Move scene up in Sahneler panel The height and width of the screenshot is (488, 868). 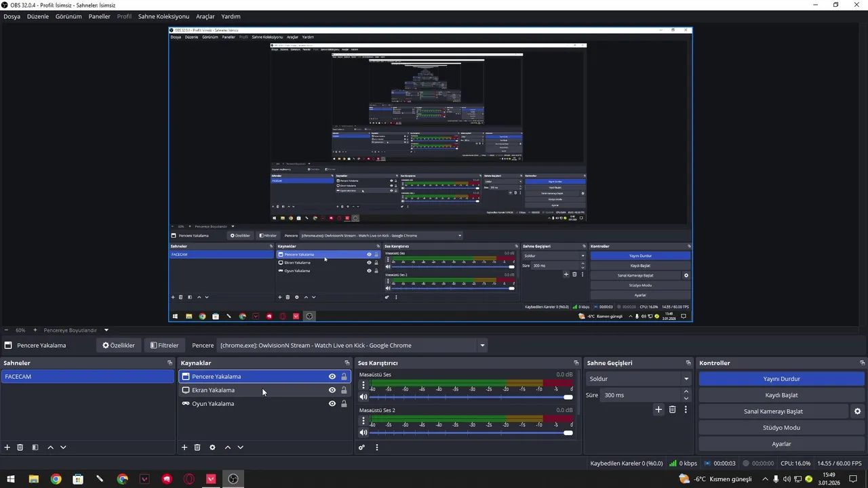(50, 447)
